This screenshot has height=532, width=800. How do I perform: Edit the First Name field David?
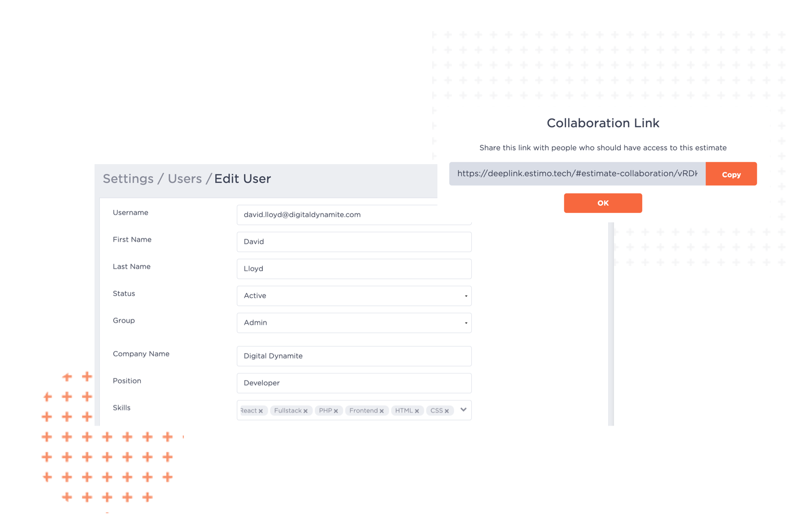pos(354,242)
